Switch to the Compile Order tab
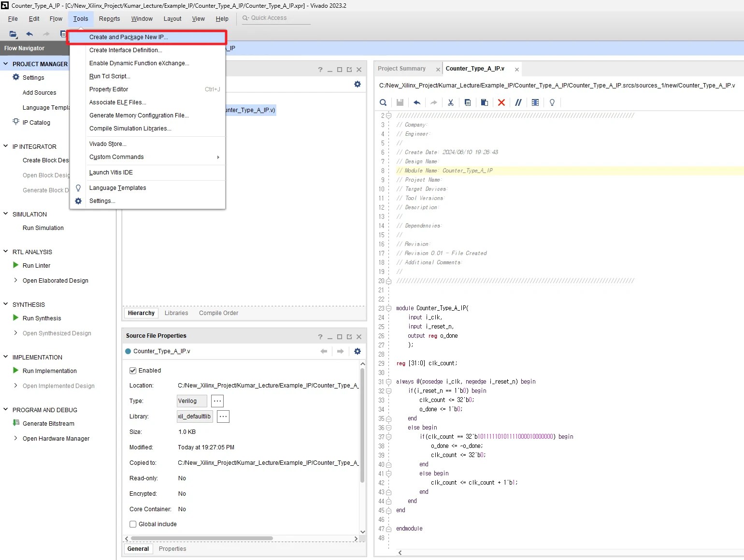Viewport: 744px width, 560px height. (219, 313)
